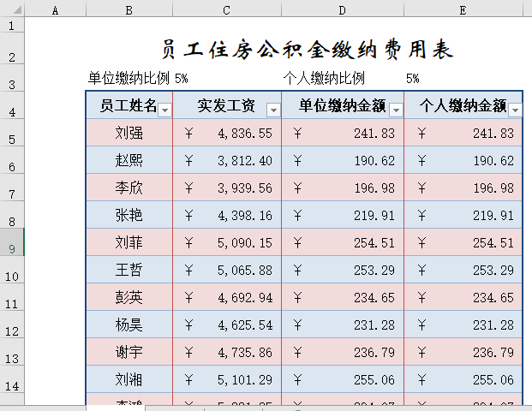The height and width of the screenshot is (411, 532).
Task: Click the row 14 header
Action: pos(13,385)
